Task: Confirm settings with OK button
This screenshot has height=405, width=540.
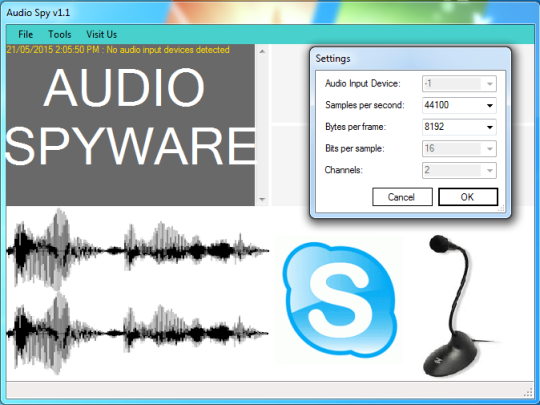Action: tap(468, 197)
